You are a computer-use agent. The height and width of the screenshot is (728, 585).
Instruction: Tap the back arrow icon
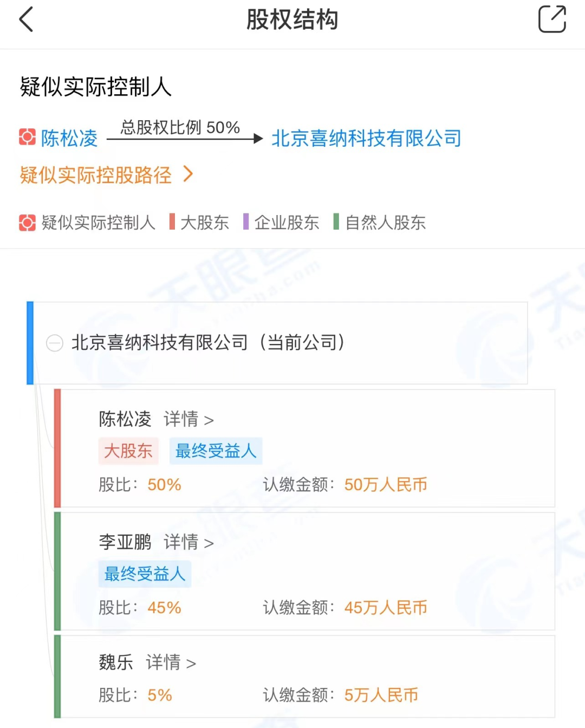tap(26, 19)
